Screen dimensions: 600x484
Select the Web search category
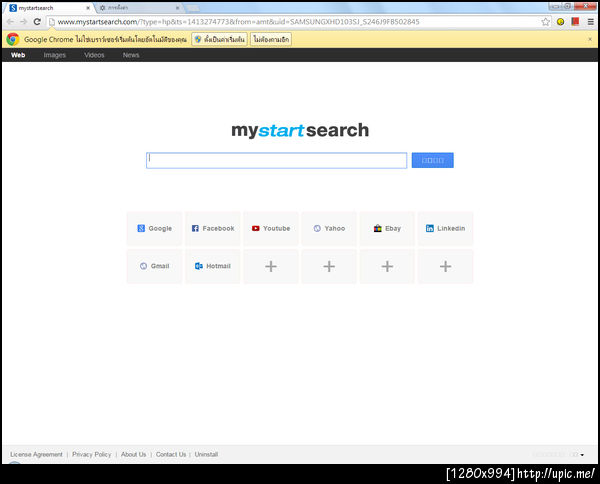[18, 55]
